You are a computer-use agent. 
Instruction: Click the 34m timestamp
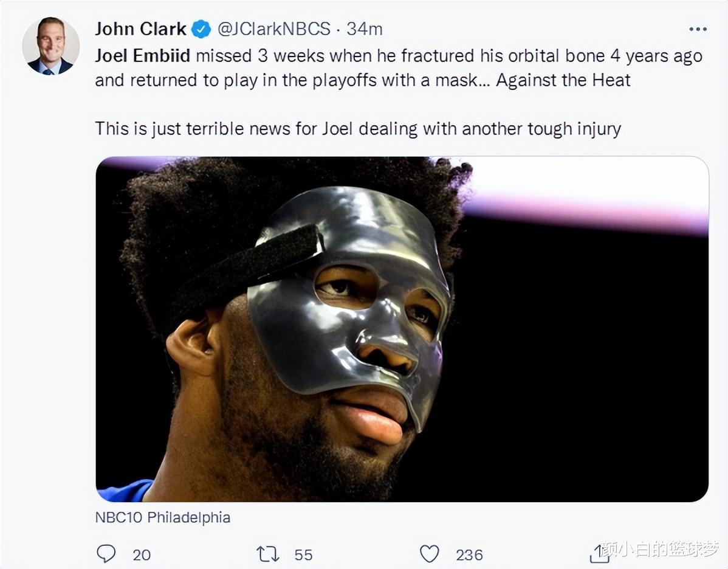click(365, 29)
